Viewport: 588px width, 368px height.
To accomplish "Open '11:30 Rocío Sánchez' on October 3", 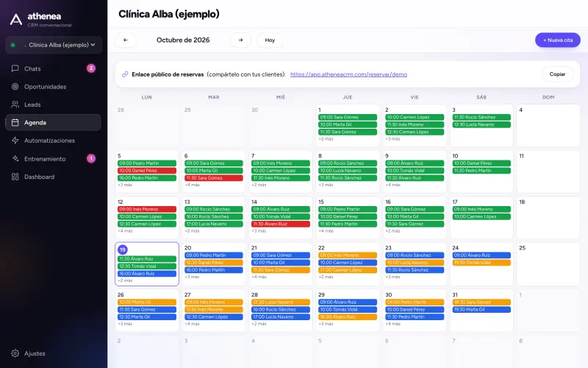I will point(481,117).
